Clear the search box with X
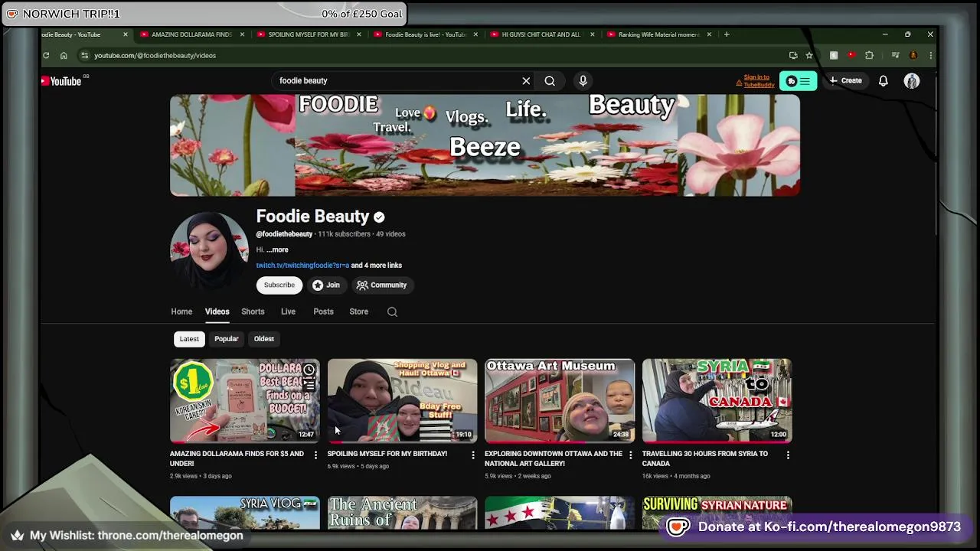This screenshot has width=980, height=551. pyautogui.click(x=526, y=80)
